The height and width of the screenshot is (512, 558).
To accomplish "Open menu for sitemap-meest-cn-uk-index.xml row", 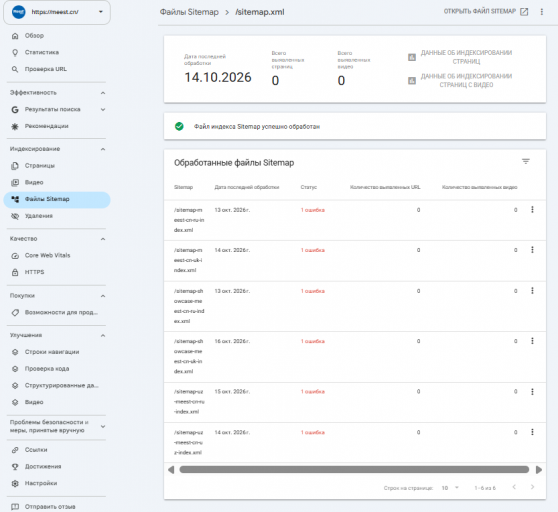I will tap(532, 250).
